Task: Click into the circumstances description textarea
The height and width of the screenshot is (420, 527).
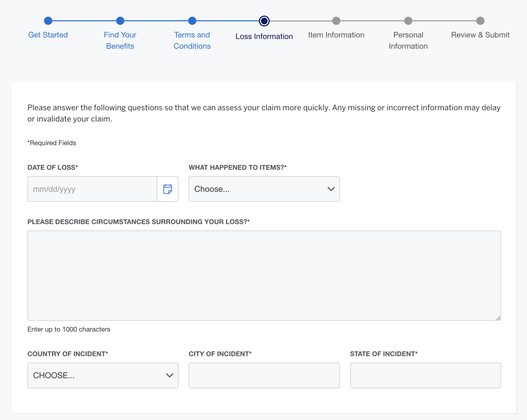Action: click(x=264, y=275)
